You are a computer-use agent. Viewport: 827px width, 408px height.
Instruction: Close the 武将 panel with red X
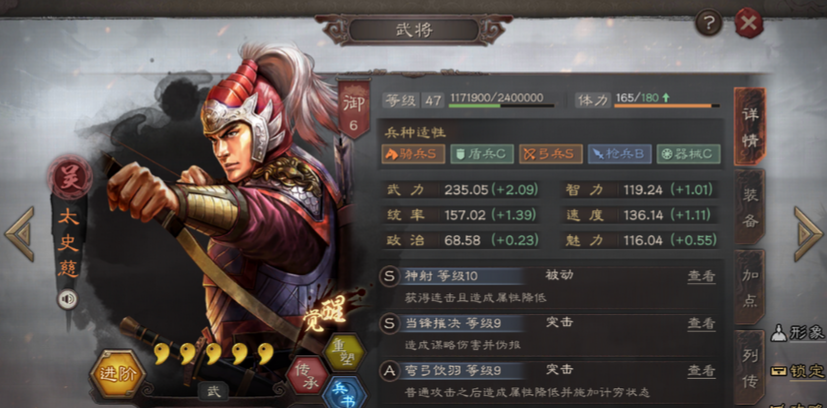pos(748,23)
